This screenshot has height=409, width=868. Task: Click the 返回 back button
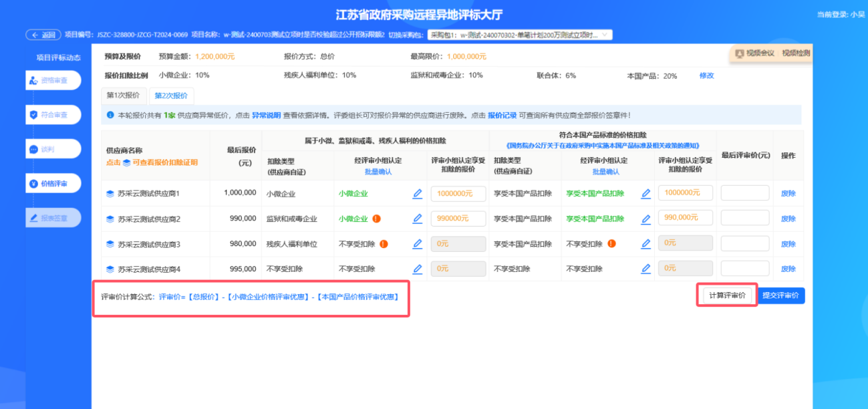coord(43,35)
